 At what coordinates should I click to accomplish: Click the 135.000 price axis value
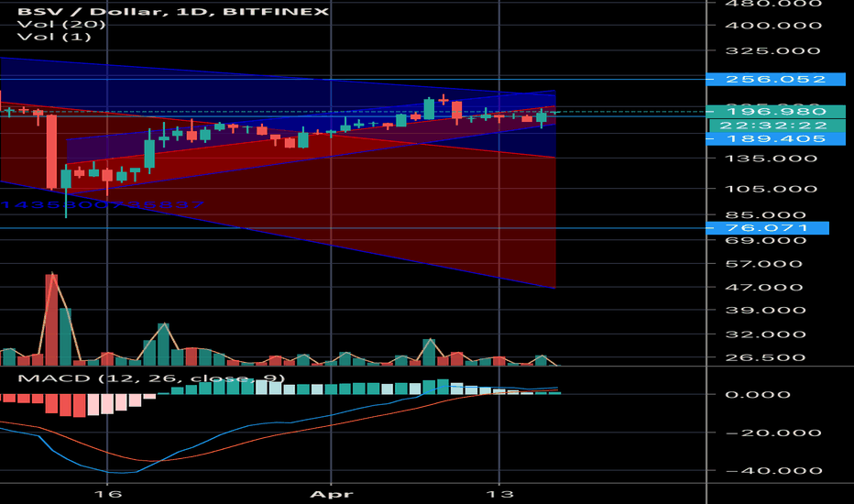pos(772,159)
